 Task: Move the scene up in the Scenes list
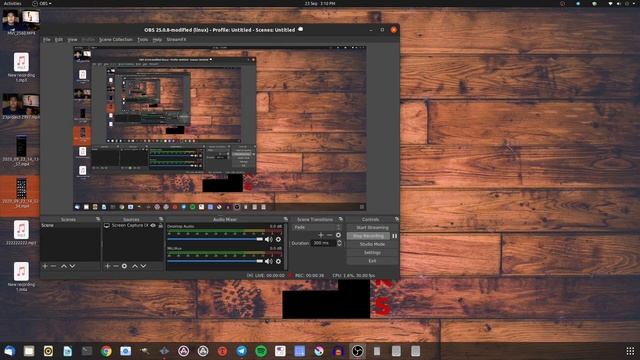tap(64, 266)
